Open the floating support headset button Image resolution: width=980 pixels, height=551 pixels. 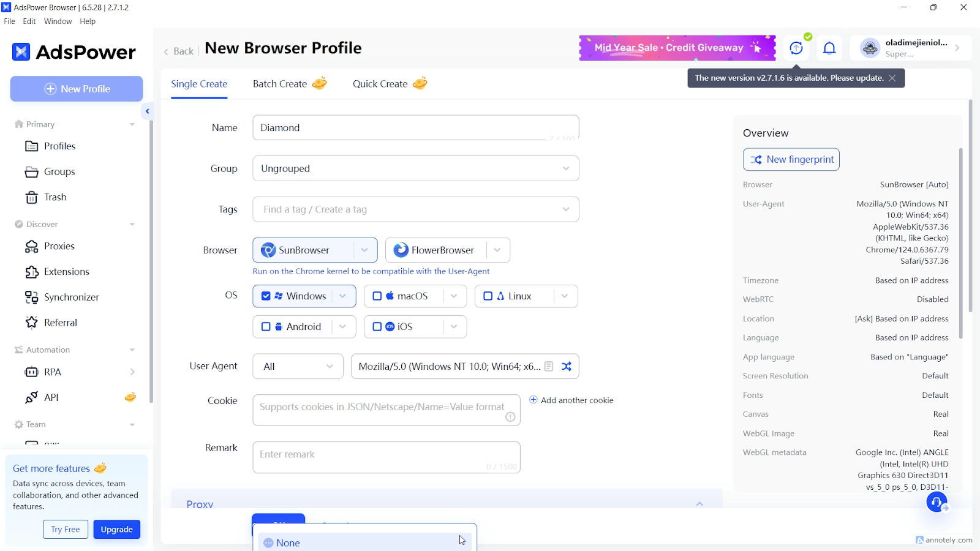pyautogui.click(x=937, y=503)
